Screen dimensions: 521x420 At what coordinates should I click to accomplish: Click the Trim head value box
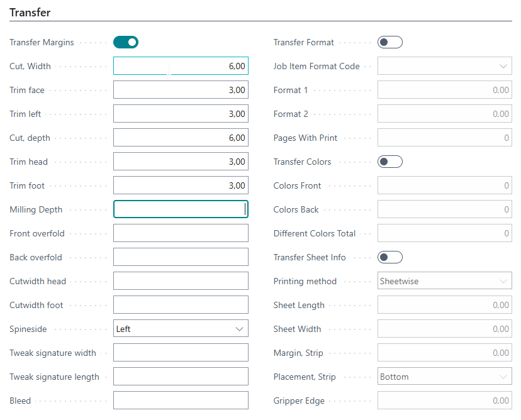[181, 162]
